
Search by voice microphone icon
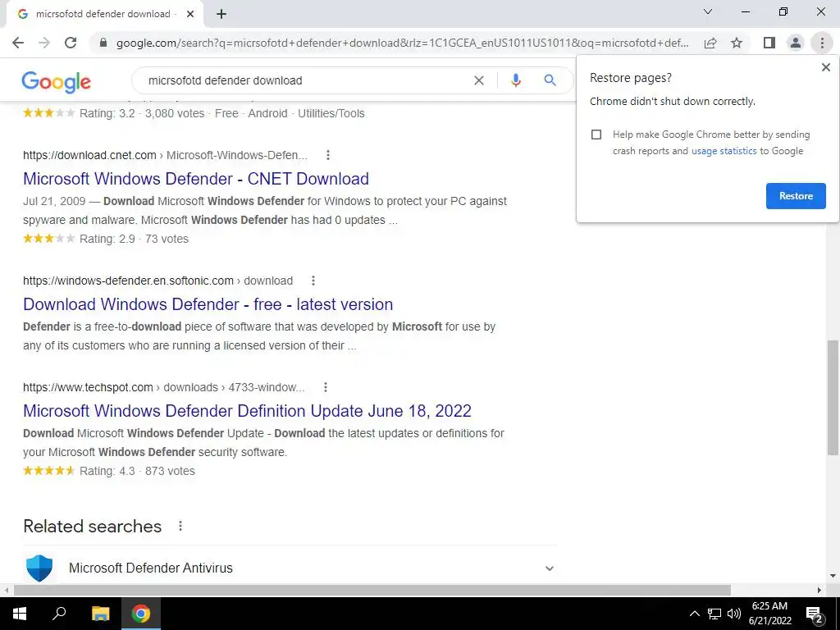tap(515, 80)
